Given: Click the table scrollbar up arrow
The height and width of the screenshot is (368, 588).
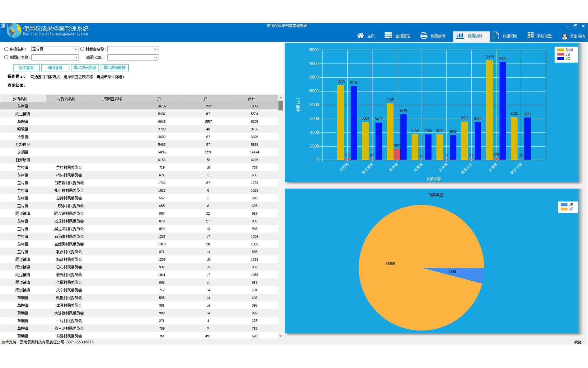Looking at the screenshot, I should tap(280, 98).
